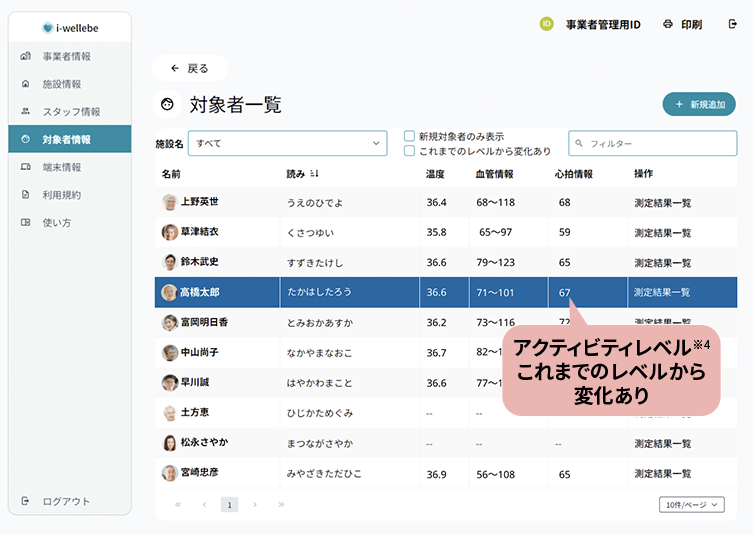This screenshot has width=753, height=535.
Task: Open 測定結果一覧 for 上野英世
Action: pos(663,203)
